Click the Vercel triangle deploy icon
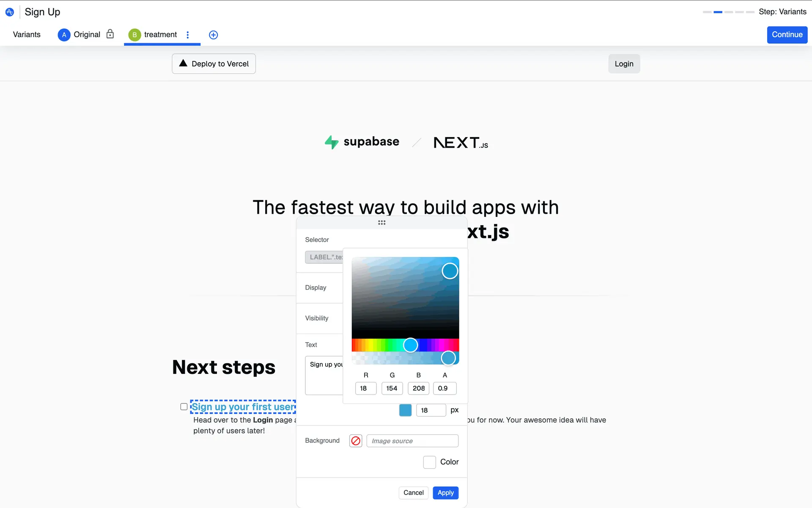Viewport: 812px width, 508px height. coord(183,63)
